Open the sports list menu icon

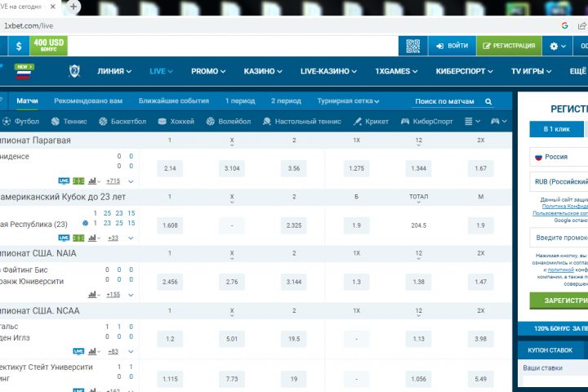(x=472, y=121)
